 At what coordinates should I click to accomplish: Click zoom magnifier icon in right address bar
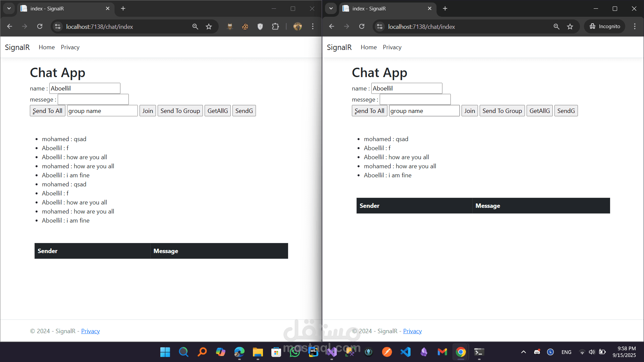(x=556, y=26)
